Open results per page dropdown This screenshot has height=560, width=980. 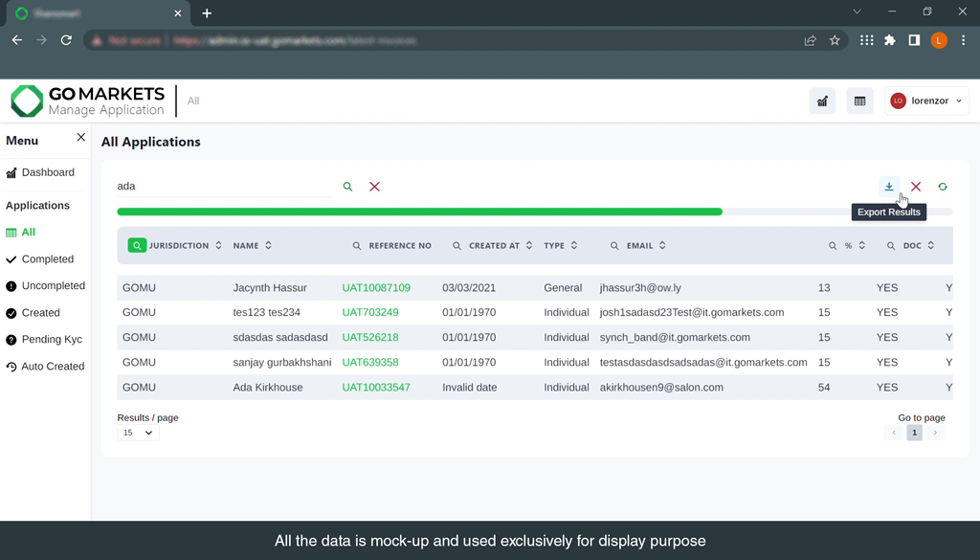coord(138,433)
